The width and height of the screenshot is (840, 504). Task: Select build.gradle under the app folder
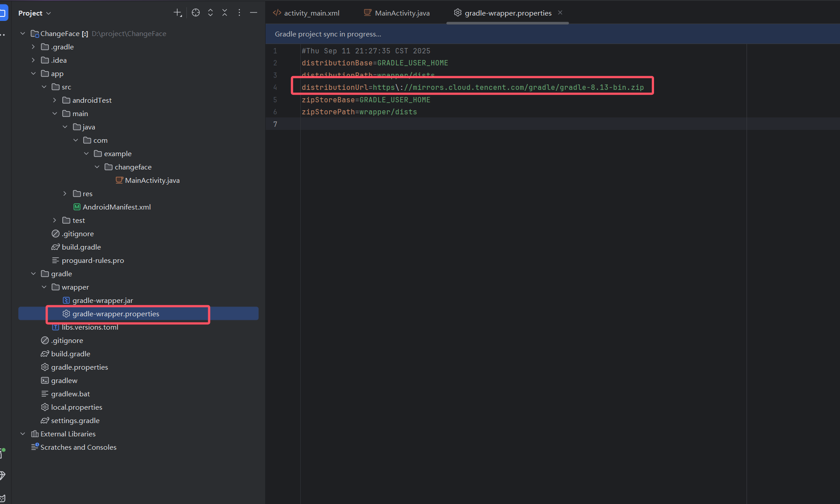click(81, 247)
